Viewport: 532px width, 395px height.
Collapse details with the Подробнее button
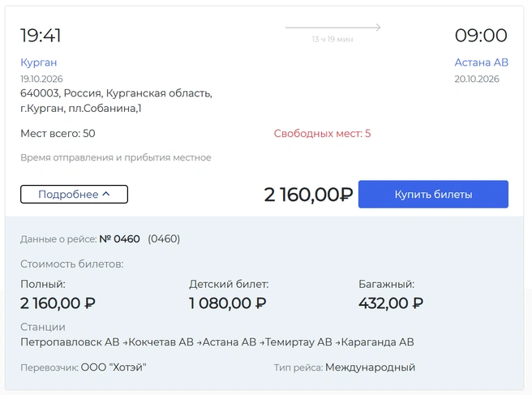click(x=74, y=194)
